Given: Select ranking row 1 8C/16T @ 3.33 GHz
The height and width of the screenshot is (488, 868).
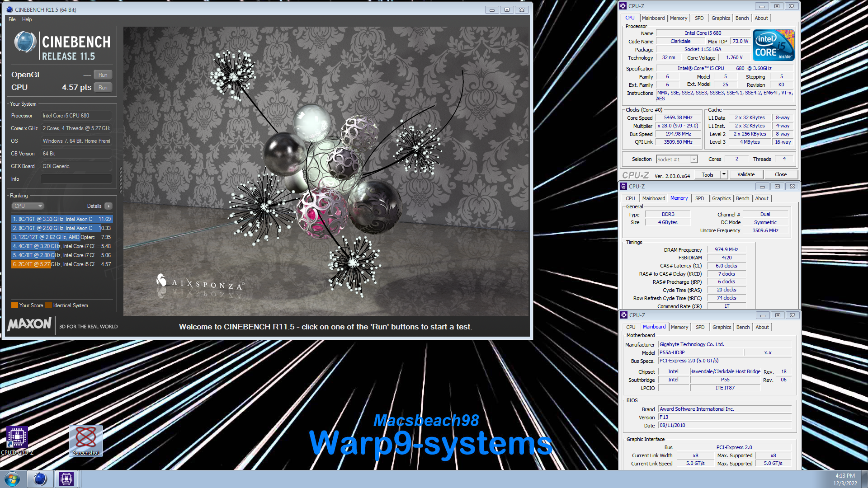Looking at the screenshot, I should point(61,219).
